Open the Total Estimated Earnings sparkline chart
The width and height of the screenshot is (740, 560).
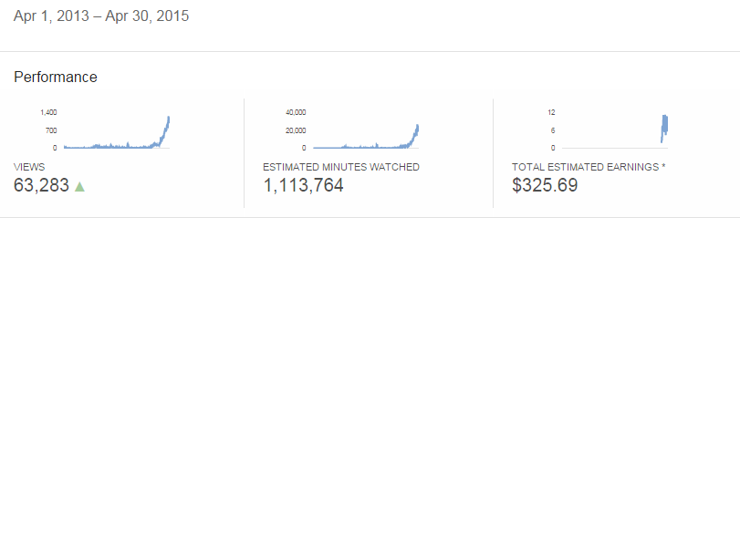coord(615,130)
